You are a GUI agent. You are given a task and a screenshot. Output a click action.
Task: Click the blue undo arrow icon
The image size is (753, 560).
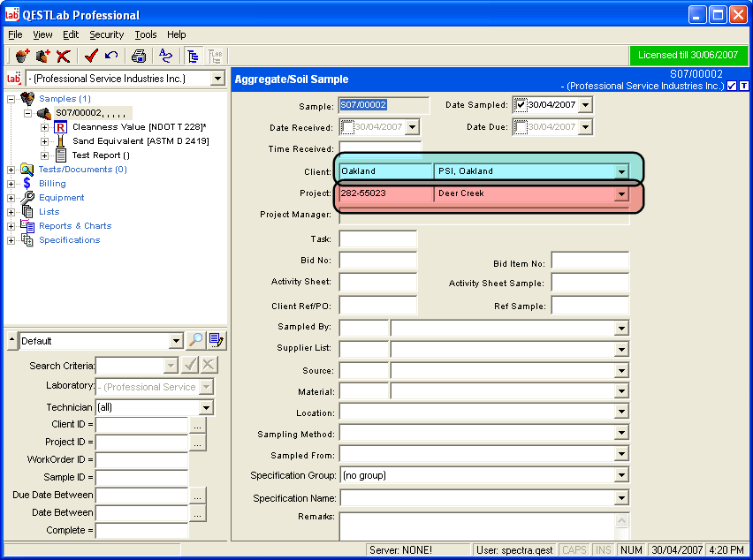click(111, 56)
